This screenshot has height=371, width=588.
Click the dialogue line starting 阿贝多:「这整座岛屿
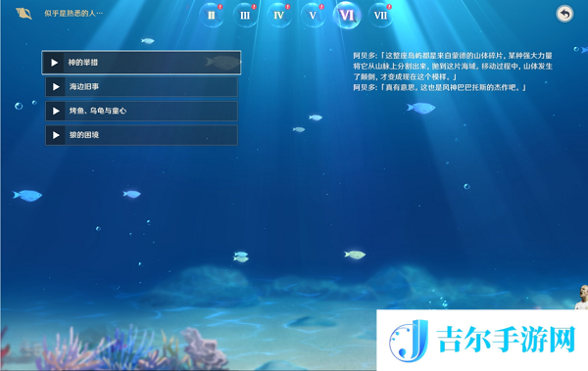(x=453, y=67)
